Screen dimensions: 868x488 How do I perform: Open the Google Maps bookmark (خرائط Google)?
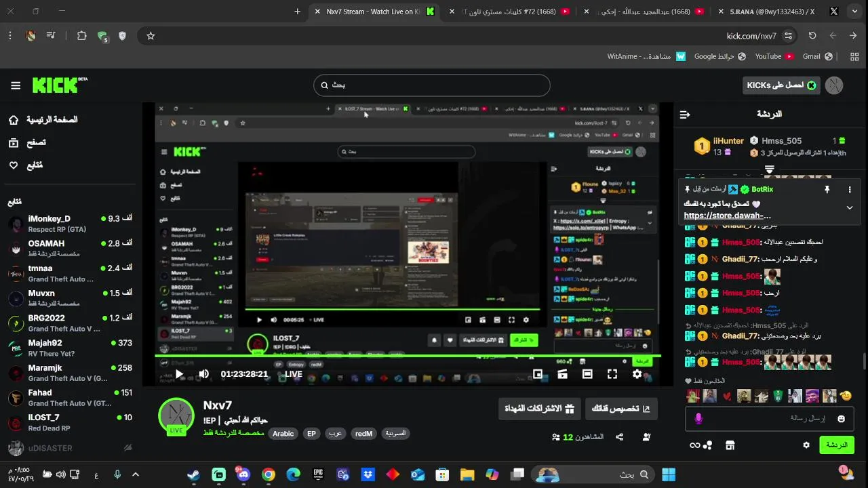(720, 56)
